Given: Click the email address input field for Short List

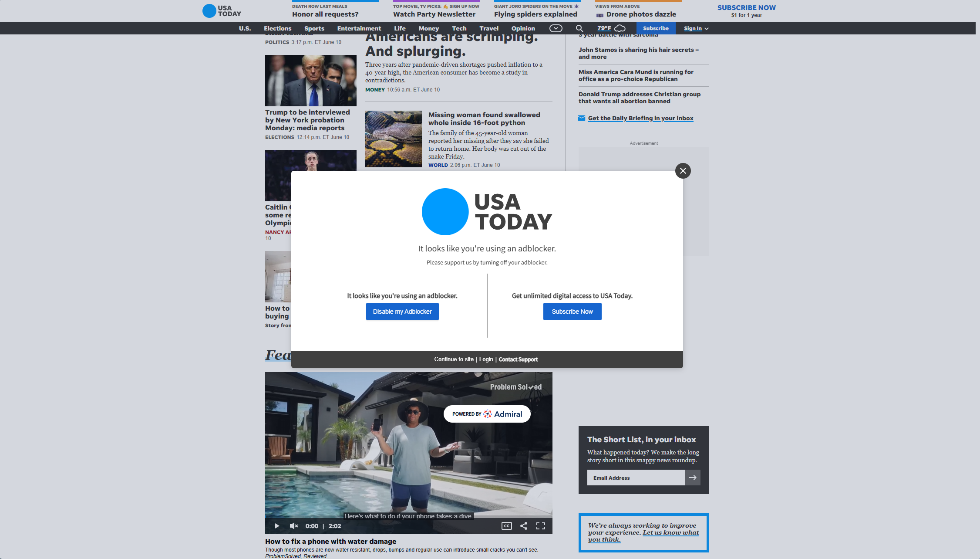Looking at the screenshot, I should point(636,478).
